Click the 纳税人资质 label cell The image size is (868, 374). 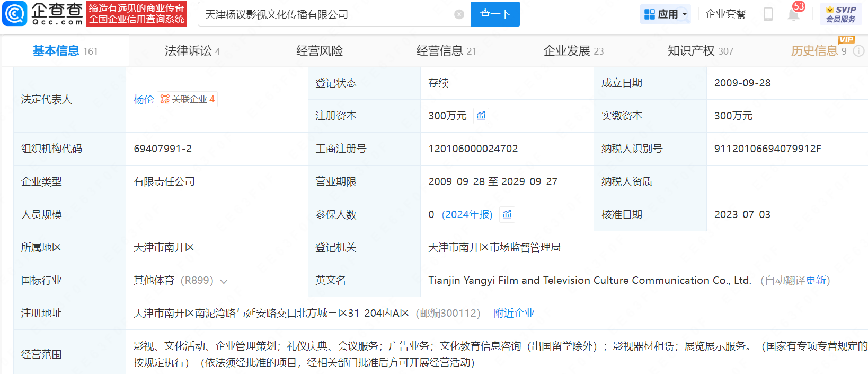(x=650, y=181)
